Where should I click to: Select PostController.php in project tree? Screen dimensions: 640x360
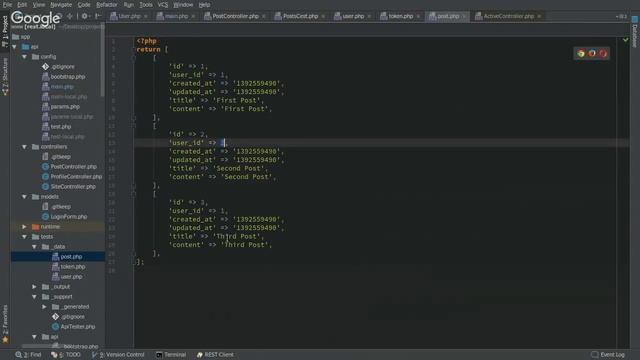point(69,167)
